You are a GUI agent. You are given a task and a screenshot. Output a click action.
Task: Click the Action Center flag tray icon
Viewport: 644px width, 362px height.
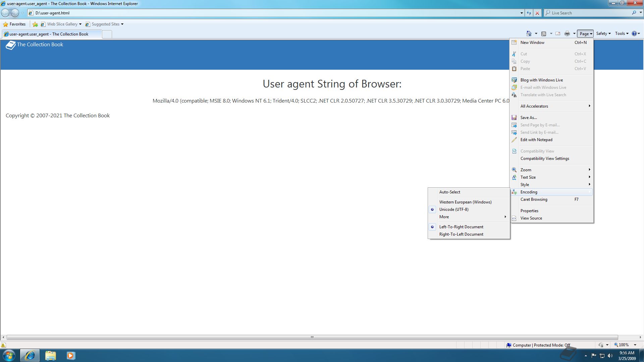[x=594, y=356]
